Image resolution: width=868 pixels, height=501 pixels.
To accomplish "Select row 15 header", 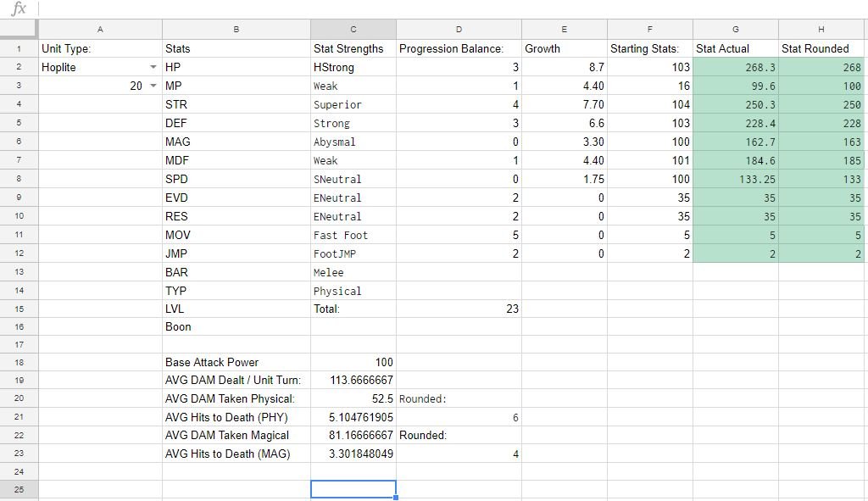I will coord(19,309).
